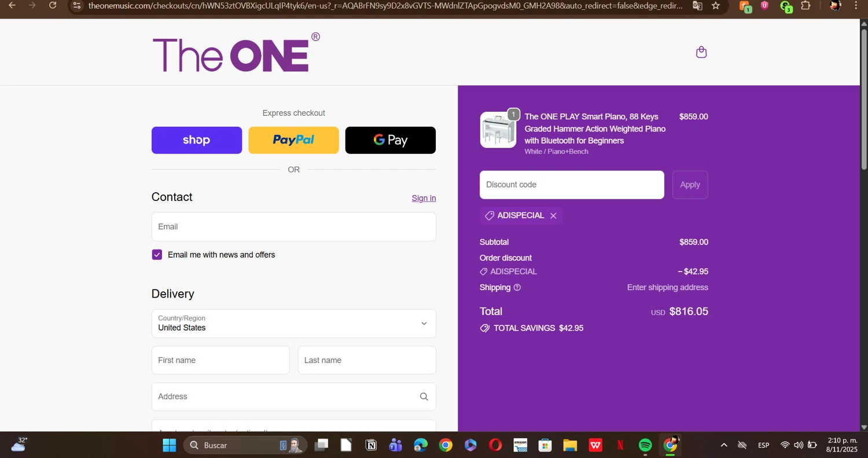Click the piano product thumbnail
Viewport: 868px width, 458px height.
pos(498,130)
